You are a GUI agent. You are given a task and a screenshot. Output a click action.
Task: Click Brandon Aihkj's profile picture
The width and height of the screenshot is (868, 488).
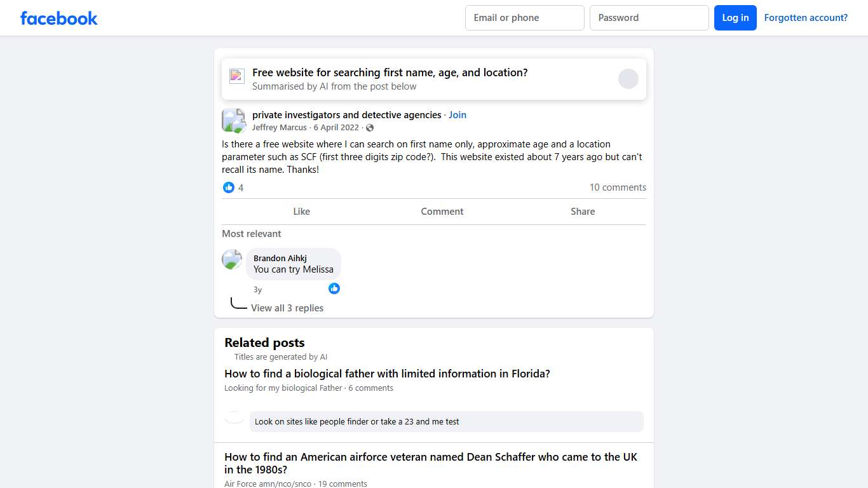point(232,259)
